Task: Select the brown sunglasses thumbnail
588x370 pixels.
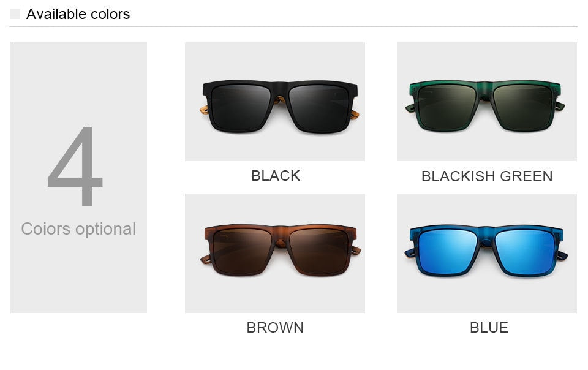Action: click(275, 253)
